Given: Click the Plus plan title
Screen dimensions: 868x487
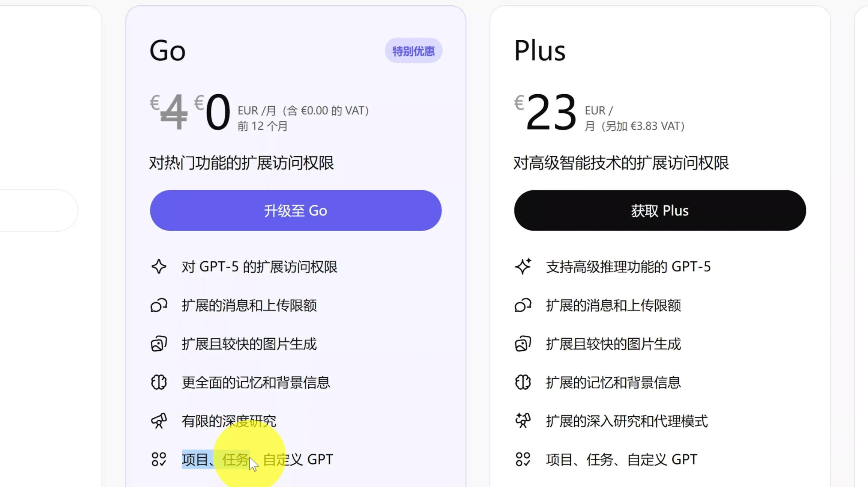Looking at the screenshot, I should [540, 50].
